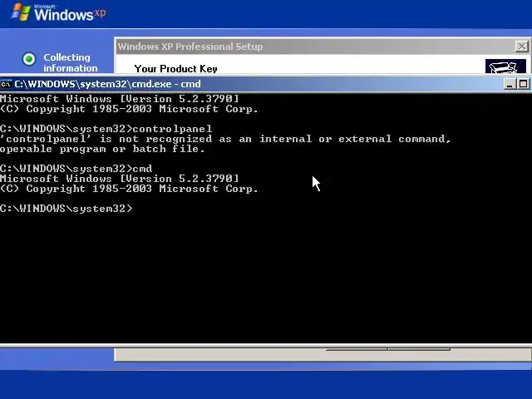The image size is (532, 399).
Task: Minimize the cmd.exe console window
Action: pos(510,84)
